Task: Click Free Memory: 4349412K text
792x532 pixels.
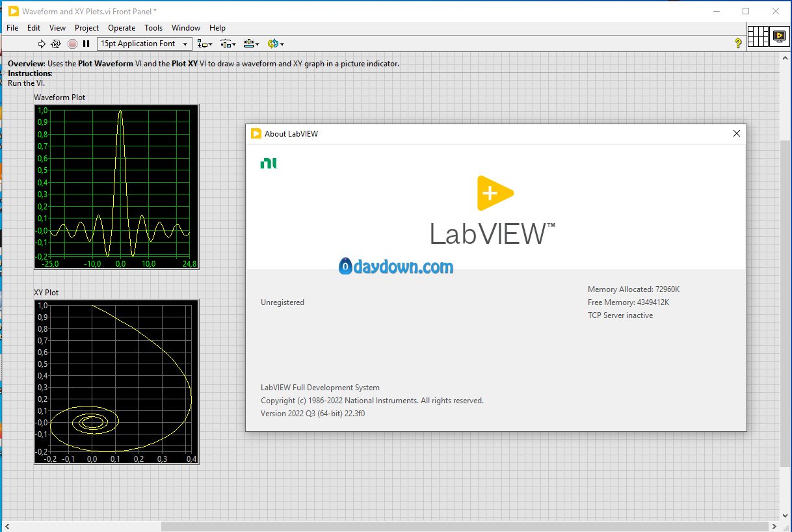Action: [628, 302]
